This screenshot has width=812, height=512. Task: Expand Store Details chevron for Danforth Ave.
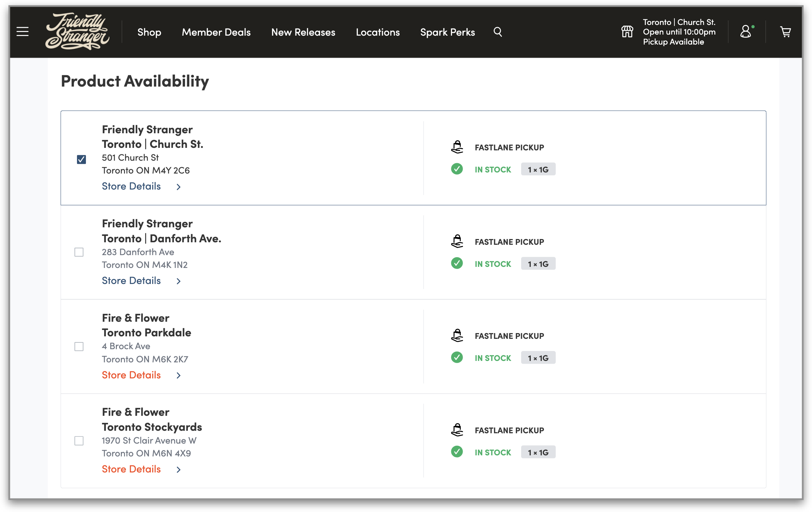click(x=179, y=281)
